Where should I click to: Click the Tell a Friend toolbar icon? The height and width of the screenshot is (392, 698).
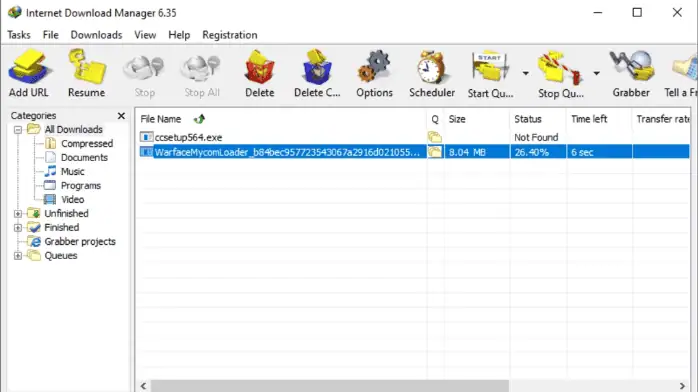pos(685,69)
